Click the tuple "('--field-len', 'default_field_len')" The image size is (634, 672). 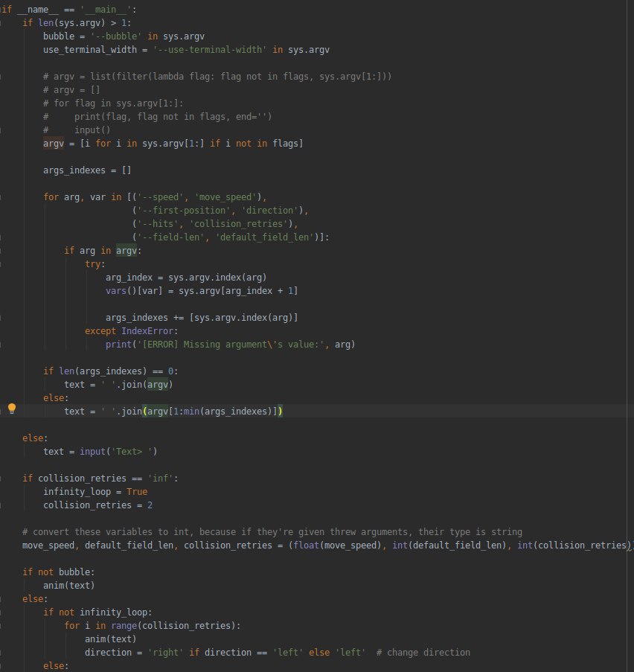(x=225, y=237)
